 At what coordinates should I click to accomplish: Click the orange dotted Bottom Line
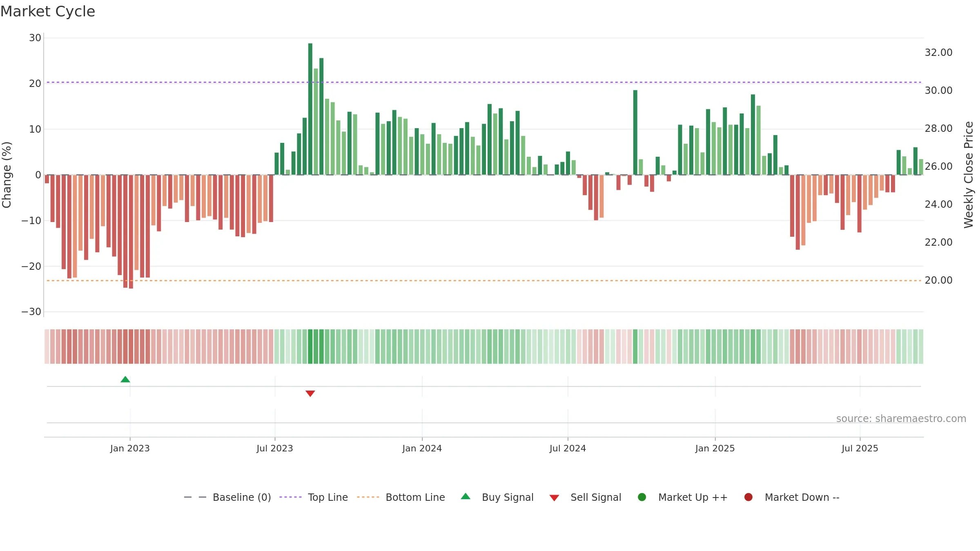pos(484,281)
